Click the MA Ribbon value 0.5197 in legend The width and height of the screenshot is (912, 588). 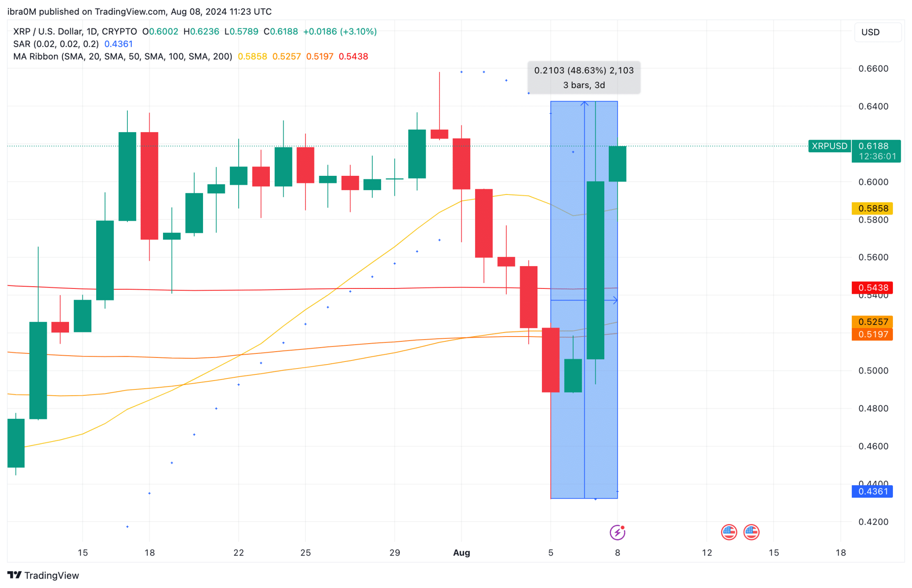(x=320, y=57)
